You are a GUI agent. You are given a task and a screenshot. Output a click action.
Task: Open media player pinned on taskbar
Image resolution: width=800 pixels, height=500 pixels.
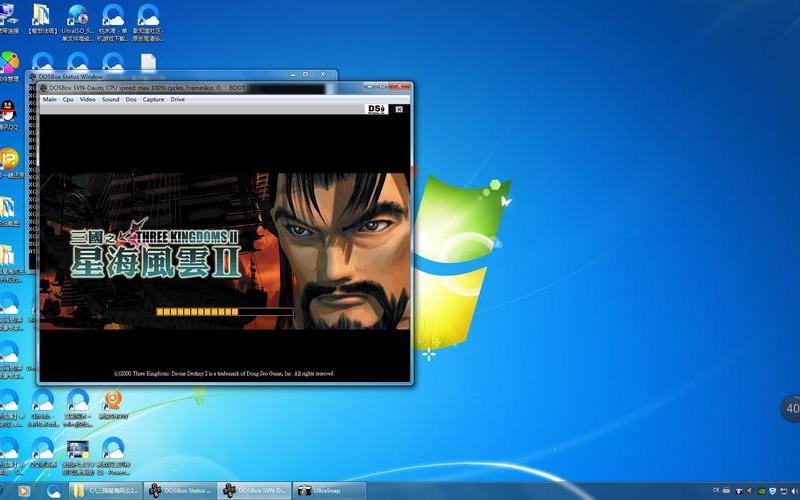[23, 491]
